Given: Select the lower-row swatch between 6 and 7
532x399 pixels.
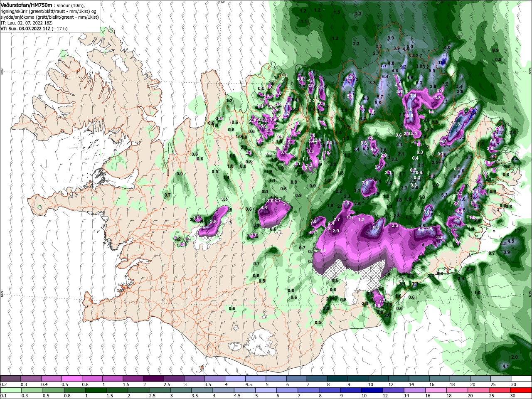Looking at the screenshot, I should coord(287,390).
